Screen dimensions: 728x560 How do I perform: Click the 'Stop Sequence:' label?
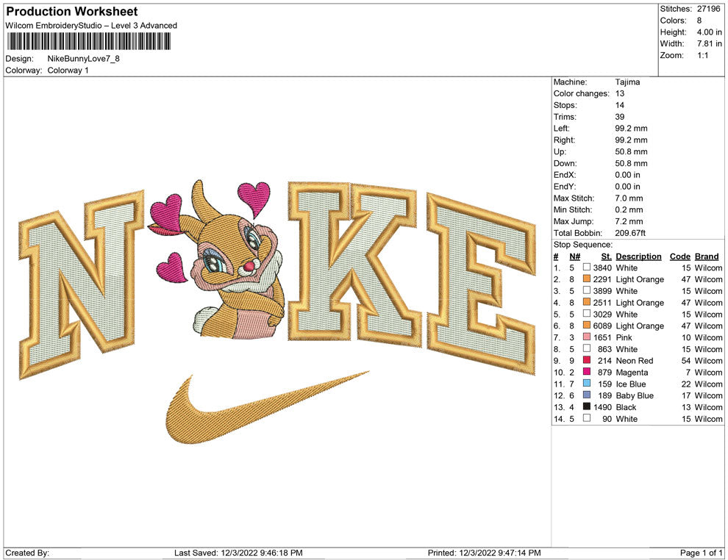click(x=582, y=245)
